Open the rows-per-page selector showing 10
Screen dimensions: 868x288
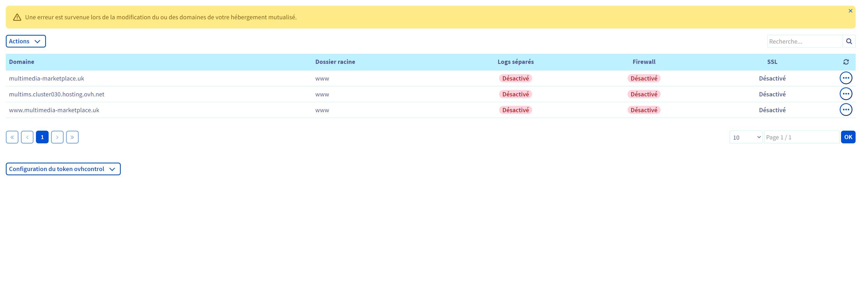(746, 137)
